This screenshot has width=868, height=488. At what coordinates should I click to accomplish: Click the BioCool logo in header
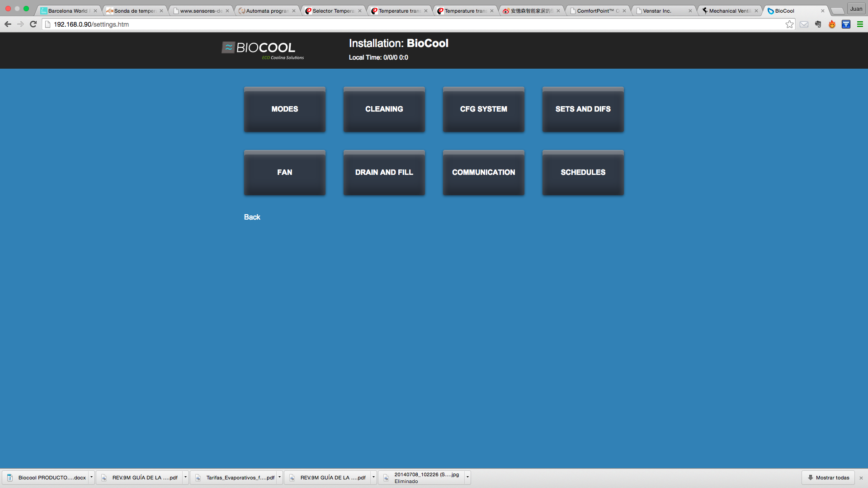263,50
